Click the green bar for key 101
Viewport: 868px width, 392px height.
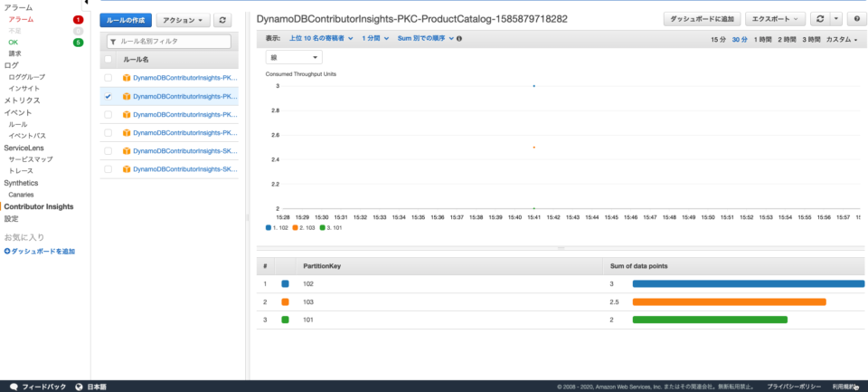point(710,320)
